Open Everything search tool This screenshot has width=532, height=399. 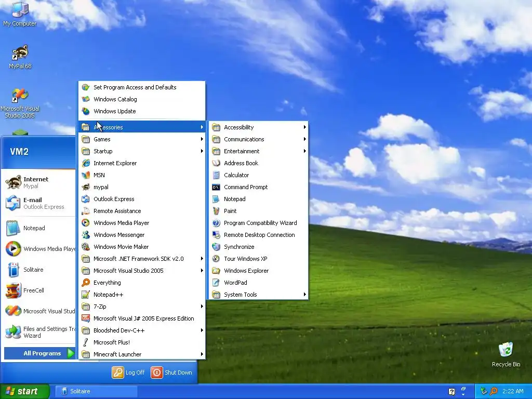coord(142,283)
